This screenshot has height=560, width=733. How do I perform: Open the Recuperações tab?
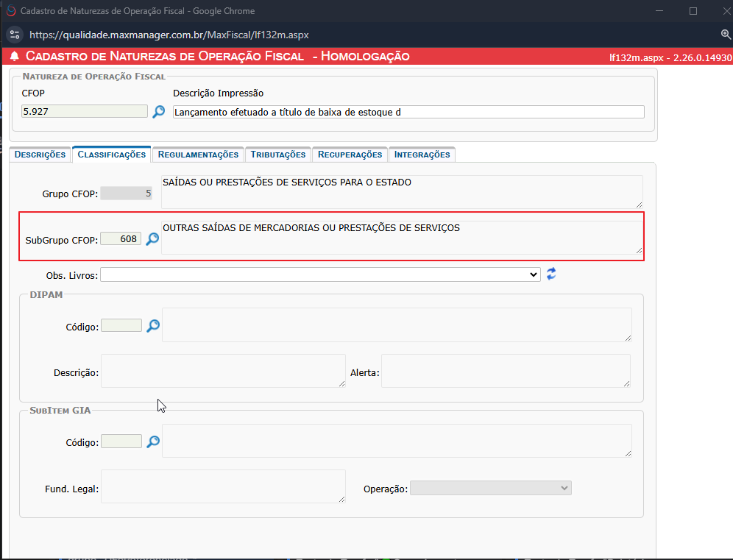coord(350,155)
